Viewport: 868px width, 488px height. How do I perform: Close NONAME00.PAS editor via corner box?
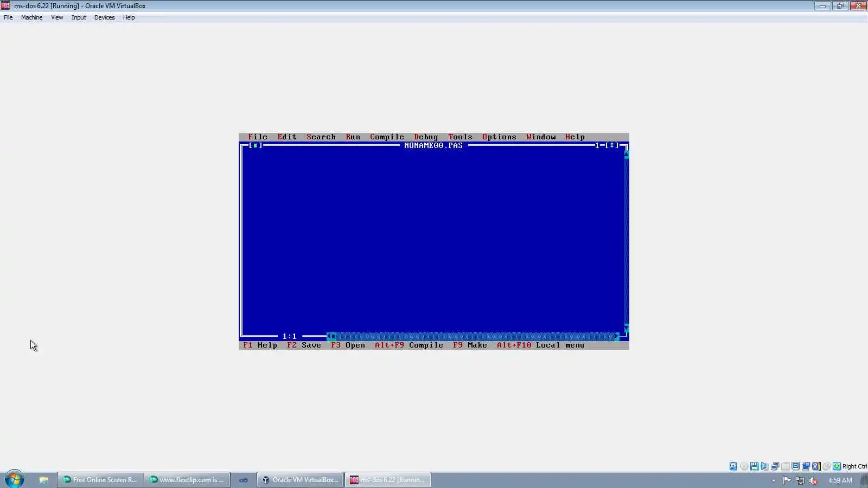pyautogui.click(x=255, y=145)
